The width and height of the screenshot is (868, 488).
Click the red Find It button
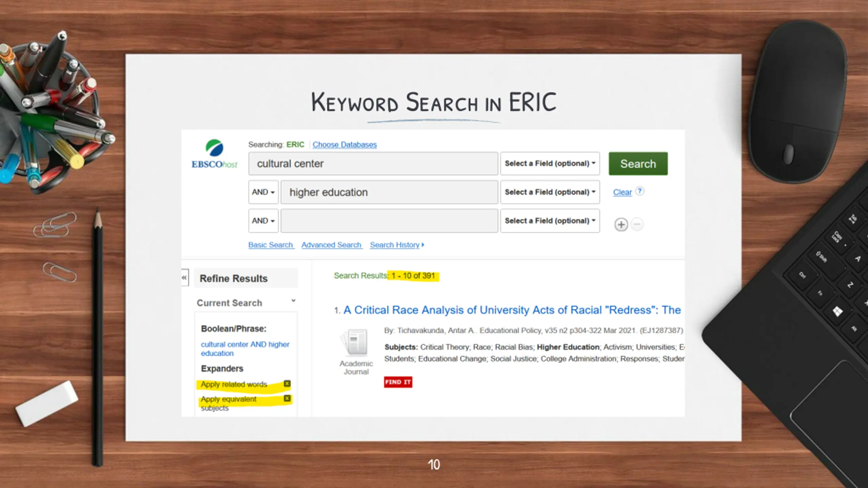click(x=398, y=382)
